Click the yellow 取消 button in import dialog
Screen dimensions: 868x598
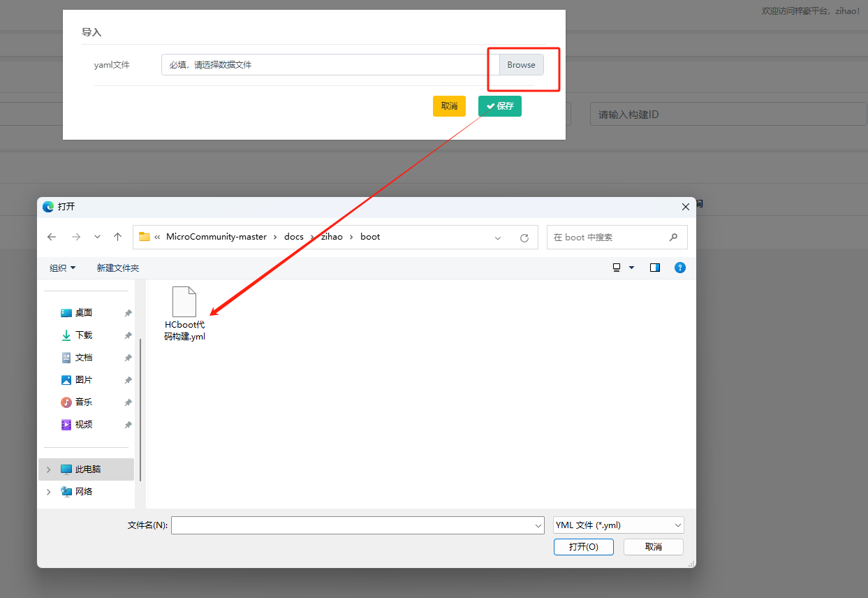pos(449,106)
